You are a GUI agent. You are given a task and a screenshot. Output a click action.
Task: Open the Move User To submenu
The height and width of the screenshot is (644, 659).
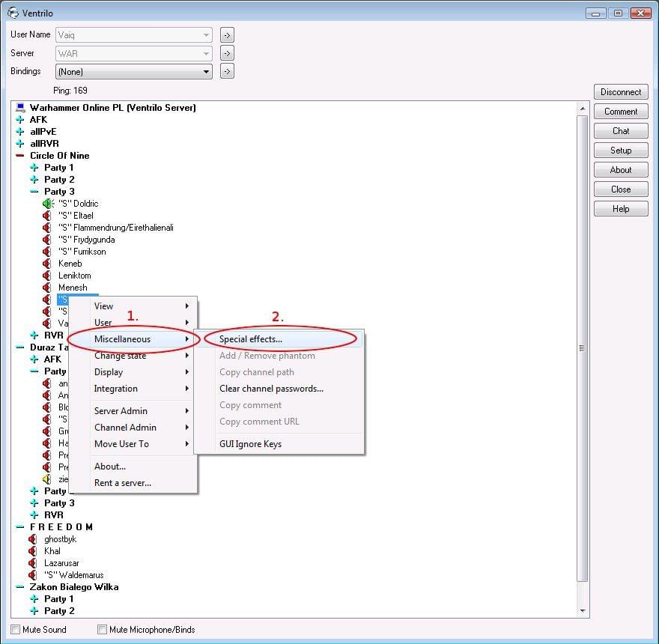(133, 444)
